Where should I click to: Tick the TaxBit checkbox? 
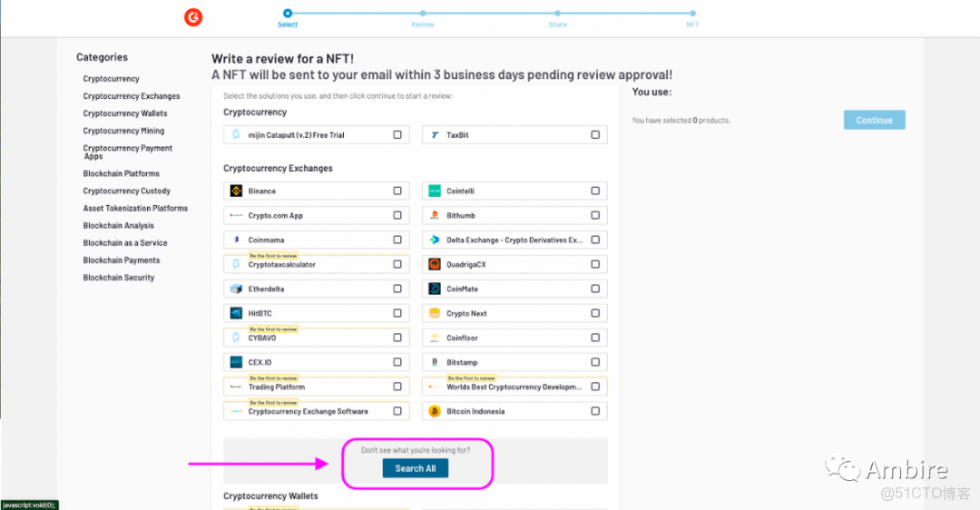click(x=595, y=135)
